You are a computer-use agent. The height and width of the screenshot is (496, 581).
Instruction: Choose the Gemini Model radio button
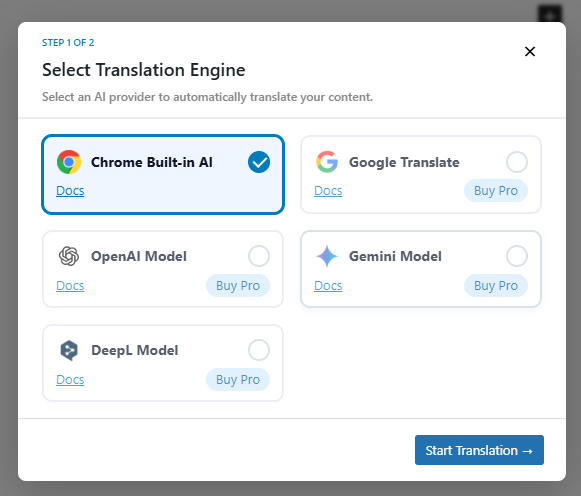click(x=517, y=256)
